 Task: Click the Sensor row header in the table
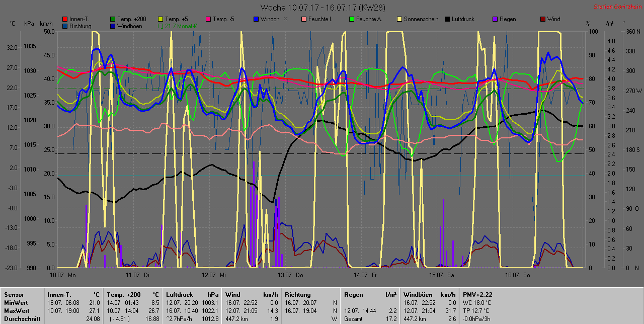pyautogui.click(x=14, y=294)
